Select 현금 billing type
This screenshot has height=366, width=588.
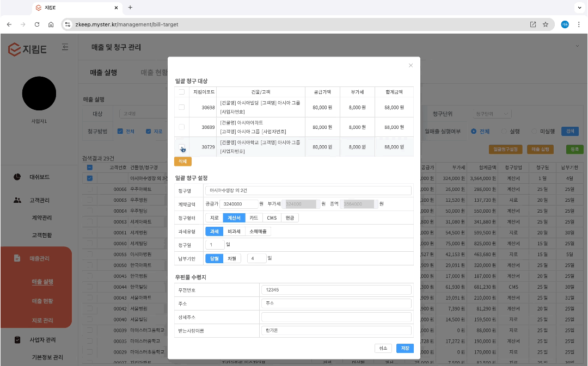(x=290, y=218)
